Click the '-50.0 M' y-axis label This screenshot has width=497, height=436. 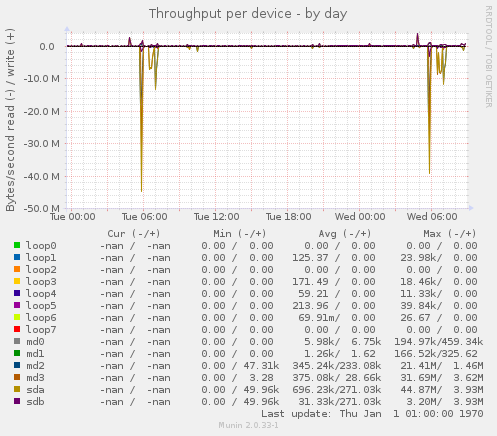tap(42, 208)
